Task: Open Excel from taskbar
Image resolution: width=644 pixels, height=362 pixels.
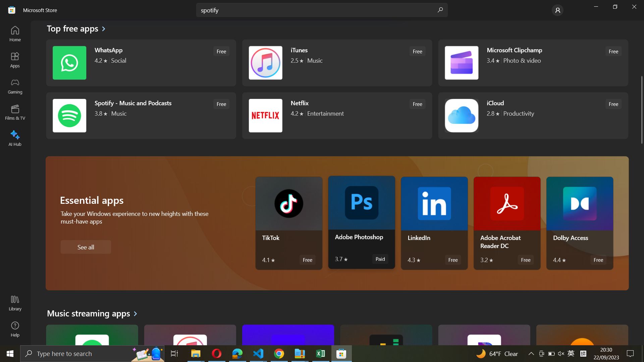Action: pyautogui.click(x=321, y=354)
